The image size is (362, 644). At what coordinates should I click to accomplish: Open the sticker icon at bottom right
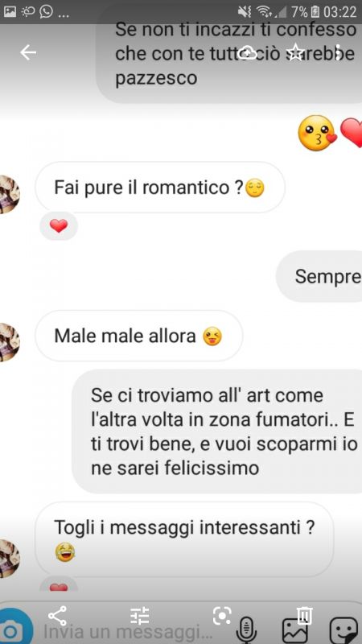[343, 630]
